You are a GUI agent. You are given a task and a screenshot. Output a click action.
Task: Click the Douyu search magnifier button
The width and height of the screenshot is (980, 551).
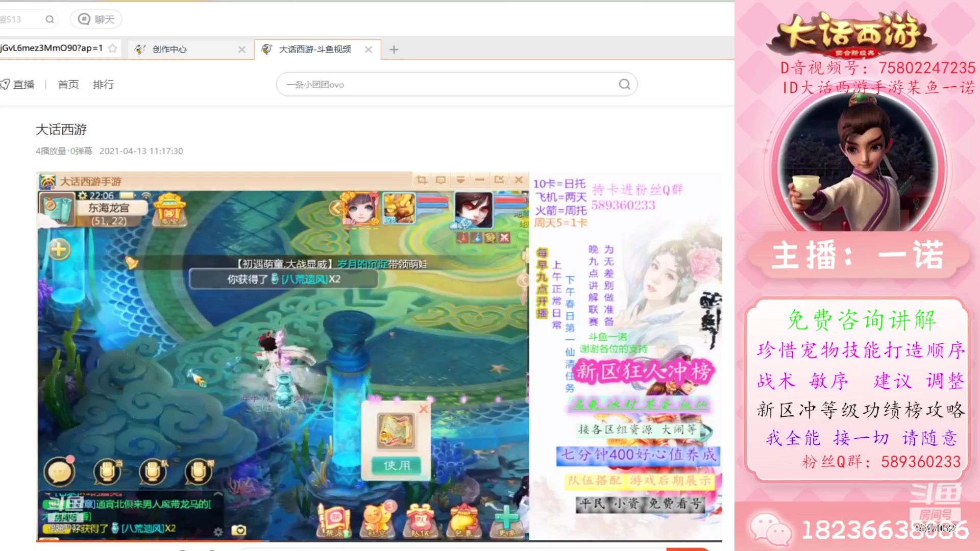pos(624,85)
